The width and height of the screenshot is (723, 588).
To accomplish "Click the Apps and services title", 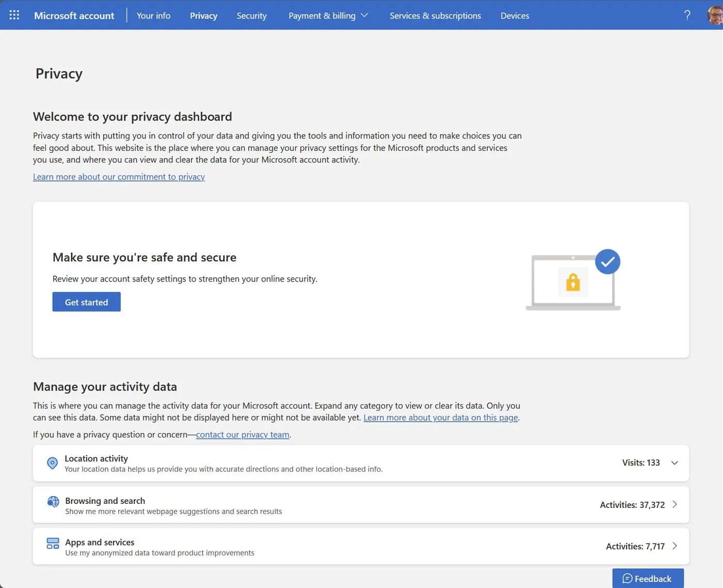I will coord(100,542).
